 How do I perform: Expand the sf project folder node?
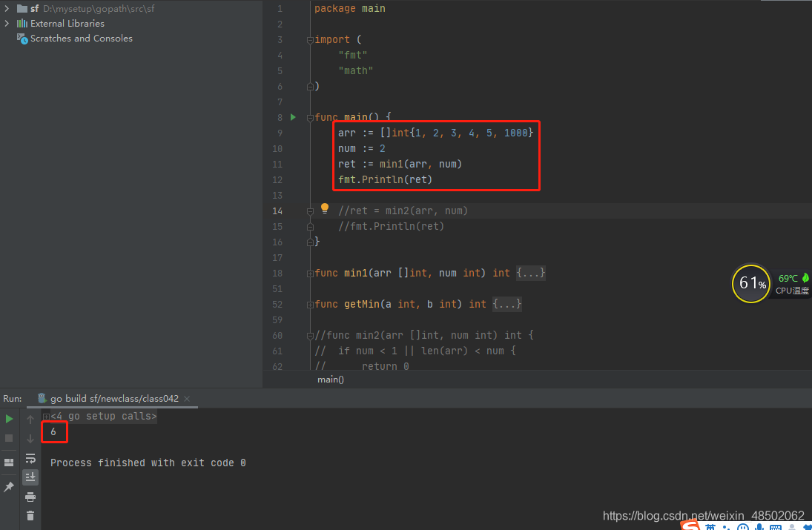pos(7,8)
